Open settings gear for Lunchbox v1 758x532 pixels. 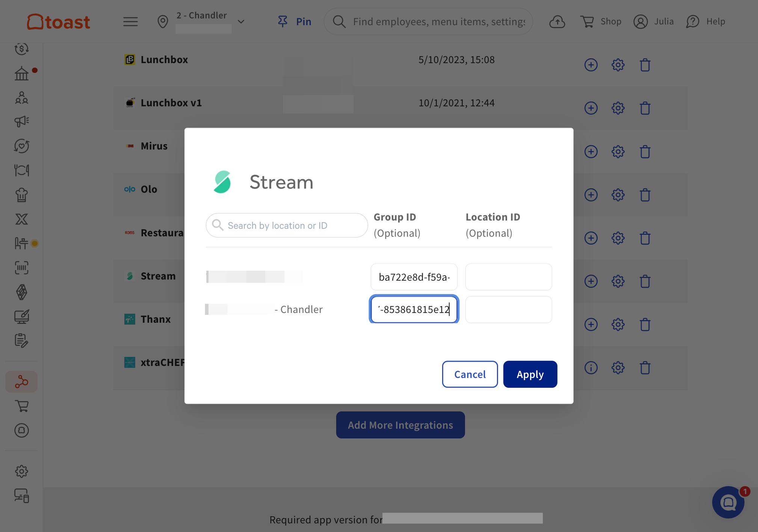[618, 108]
